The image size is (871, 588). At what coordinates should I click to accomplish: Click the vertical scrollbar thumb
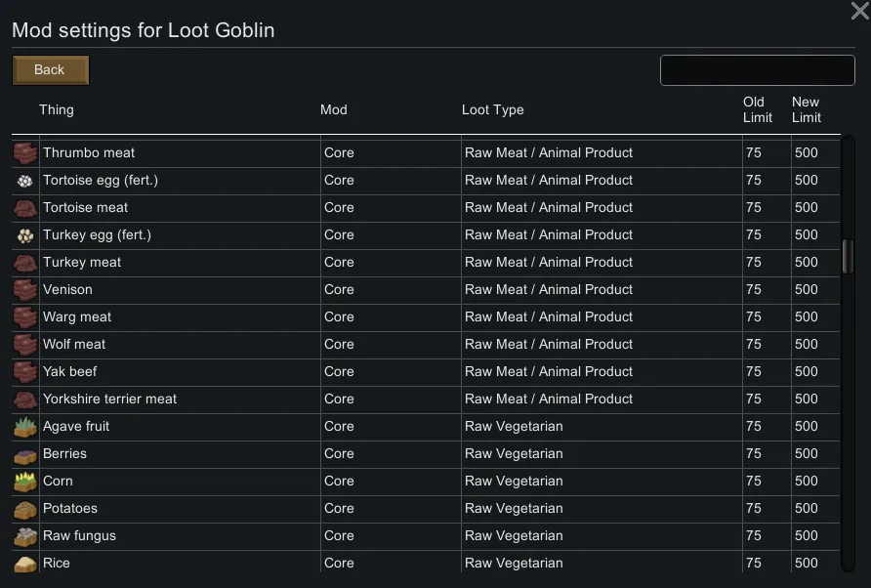pyautogui.click(x=848, y=256)
